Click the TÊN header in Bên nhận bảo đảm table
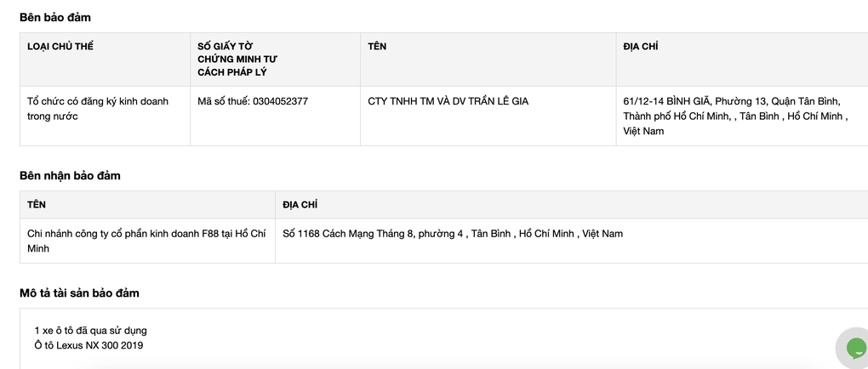The width and height of the screenshot is (868, 369). click(37, 205)
